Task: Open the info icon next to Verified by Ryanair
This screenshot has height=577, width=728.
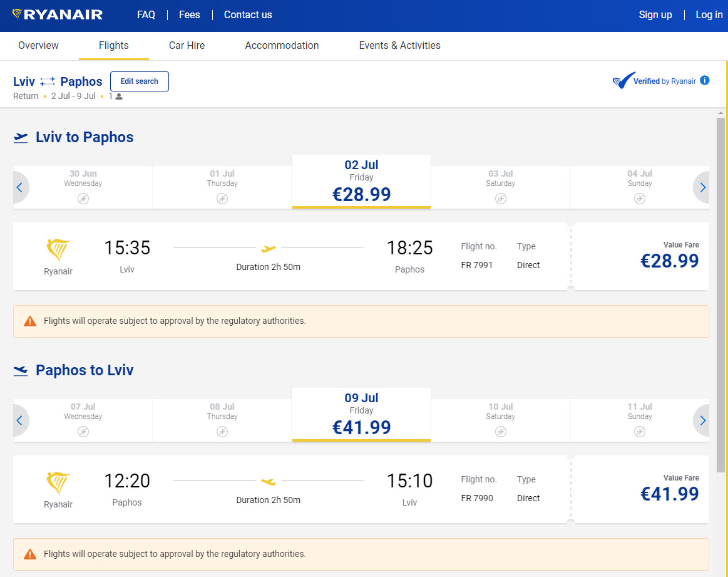Action: tap(705, 80)
